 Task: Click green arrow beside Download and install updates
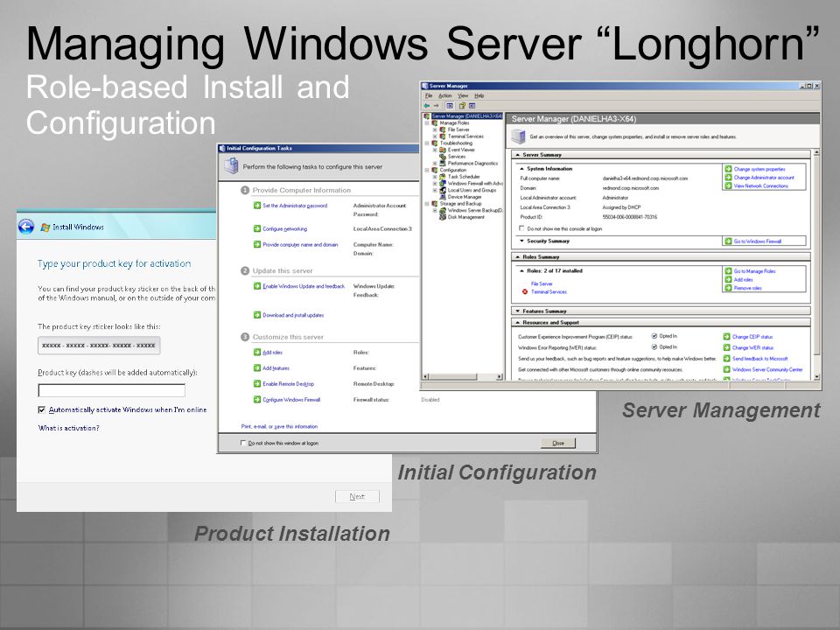tap(257, 315)
